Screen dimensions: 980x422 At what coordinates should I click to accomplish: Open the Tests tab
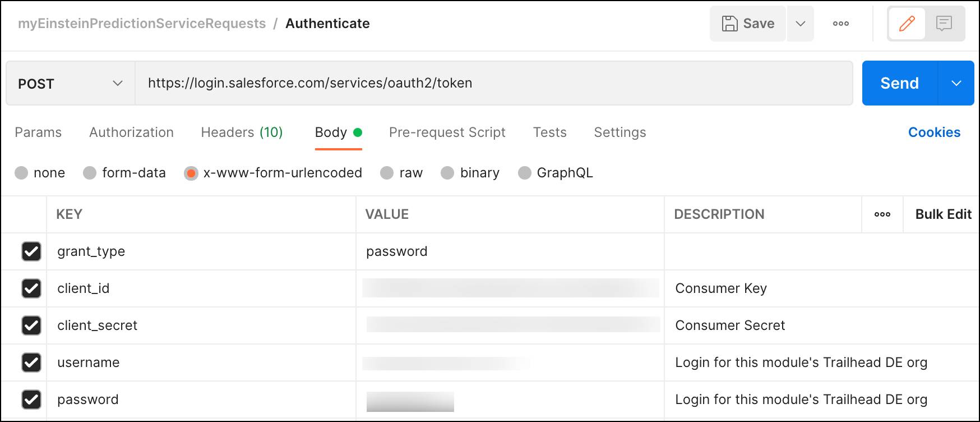[x=549, y=132]
